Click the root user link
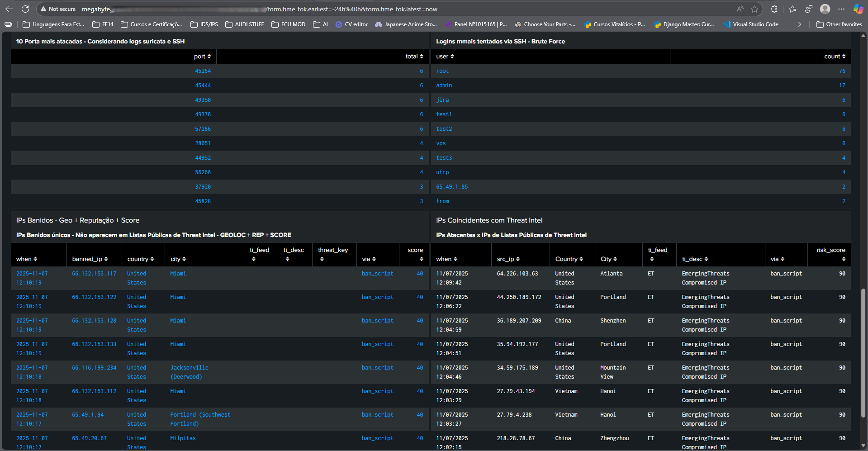 [x=442, y=71]
